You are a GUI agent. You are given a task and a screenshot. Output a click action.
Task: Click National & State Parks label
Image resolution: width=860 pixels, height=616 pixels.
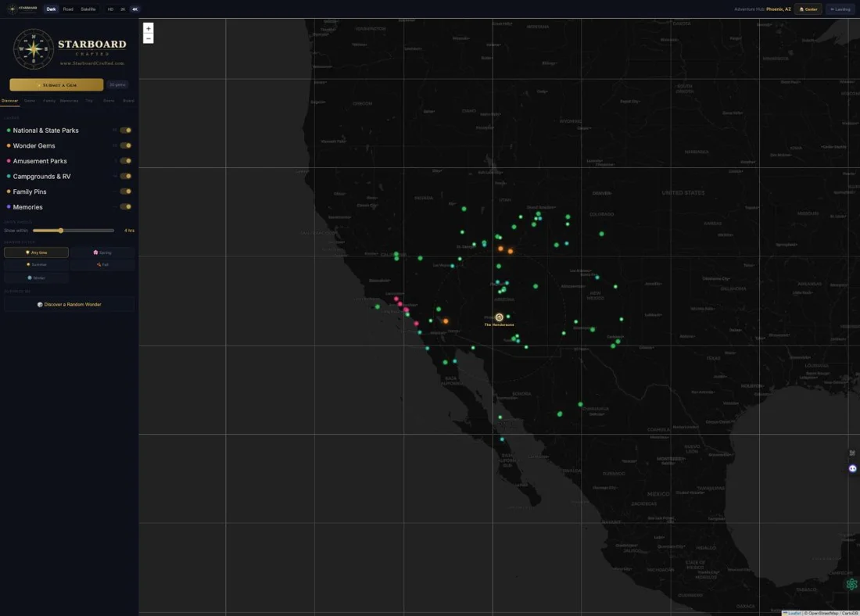pyautogui.click(x=45, y=131)
